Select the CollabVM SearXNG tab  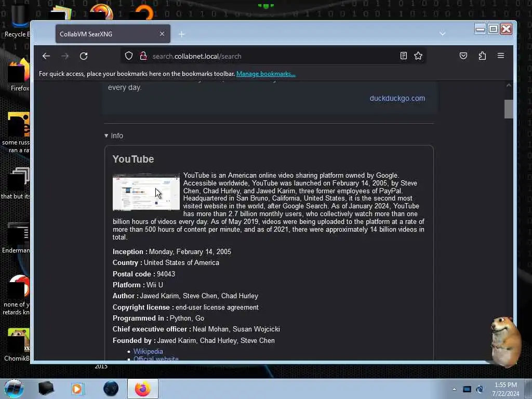pyautogui.click(x=113, y=34)
